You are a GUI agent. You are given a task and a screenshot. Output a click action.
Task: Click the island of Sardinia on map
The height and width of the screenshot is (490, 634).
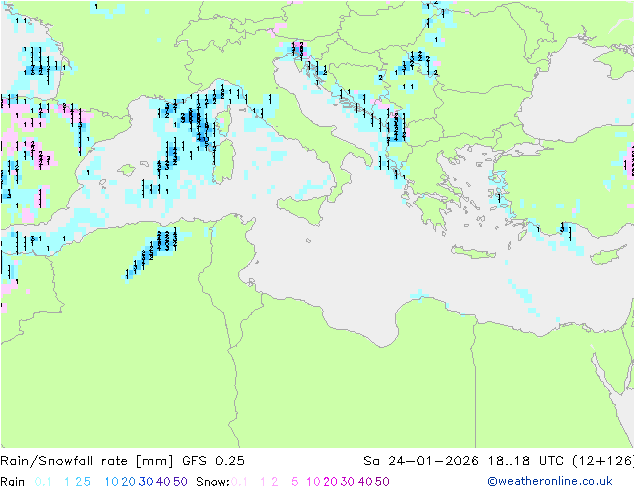coord(224,162)
